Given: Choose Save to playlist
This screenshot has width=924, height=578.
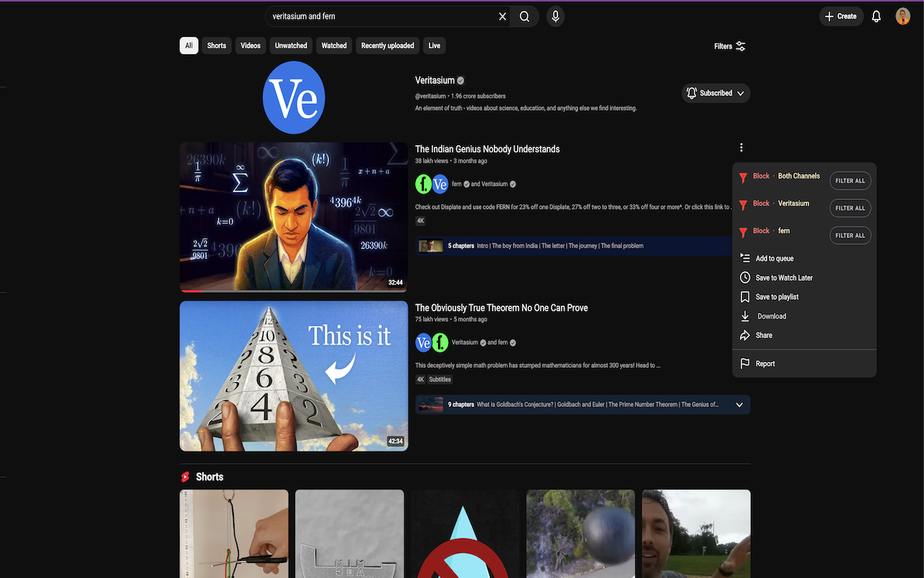Looking at the screenshot, I should (x=804, y=297).
